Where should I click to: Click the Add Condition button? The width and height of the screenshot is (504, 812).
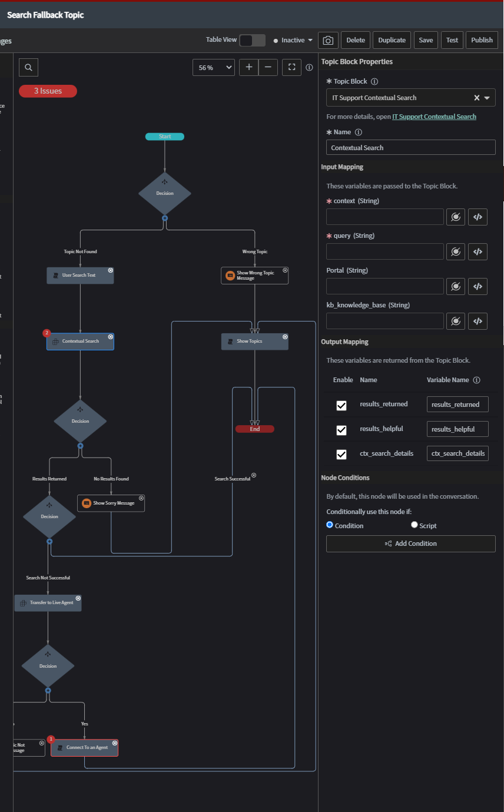point(410,543)
